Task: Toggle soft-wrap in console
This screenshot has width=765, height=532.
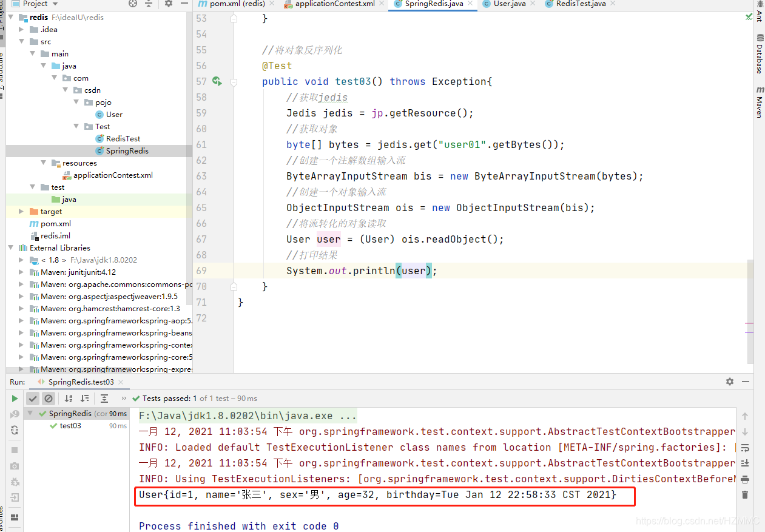Action: click(x=745, y=448)
